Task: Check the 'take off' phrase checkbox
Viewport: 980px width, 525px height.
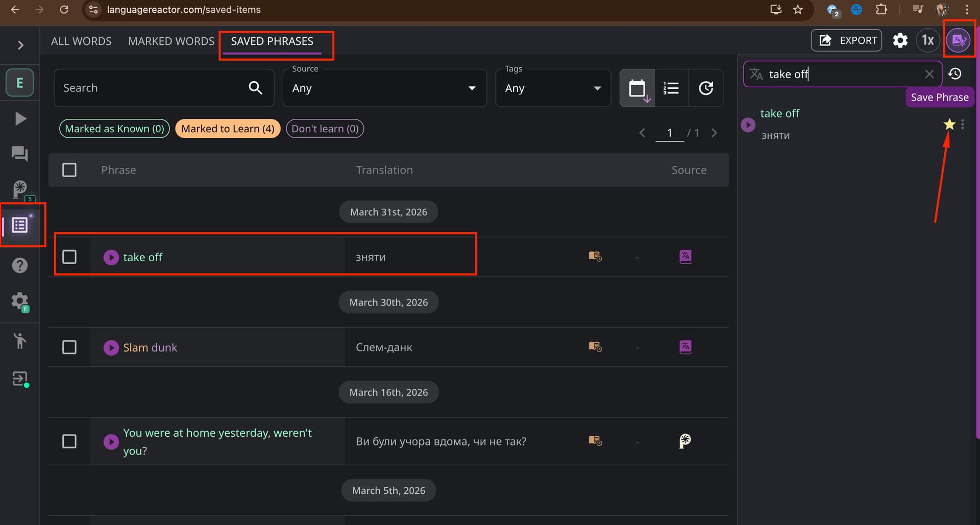Action: (x=69, y=257)
